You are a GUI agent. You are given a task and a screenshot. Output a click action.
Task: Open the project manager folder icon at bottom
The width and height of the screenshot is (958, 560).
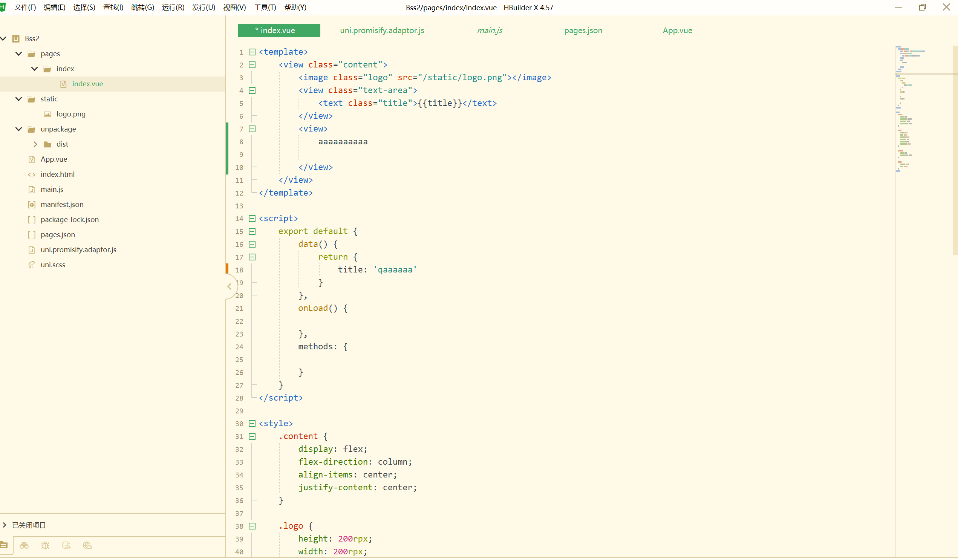coord(4,545)
